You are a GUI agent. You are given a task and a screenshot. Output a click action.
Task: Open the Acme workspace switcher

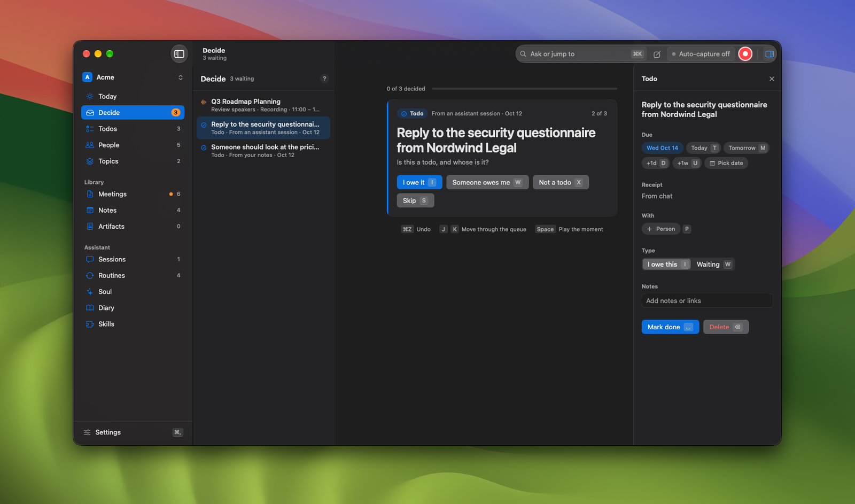click(133, 77)
